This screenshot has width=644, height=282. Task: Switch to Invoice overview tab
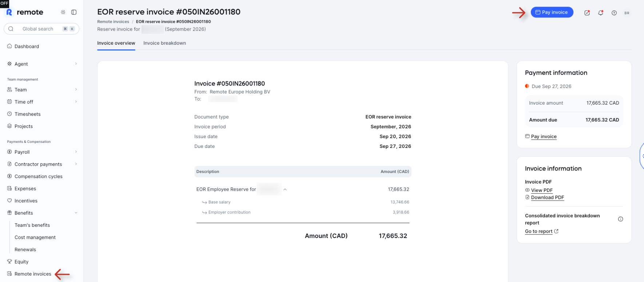point(116,43)
